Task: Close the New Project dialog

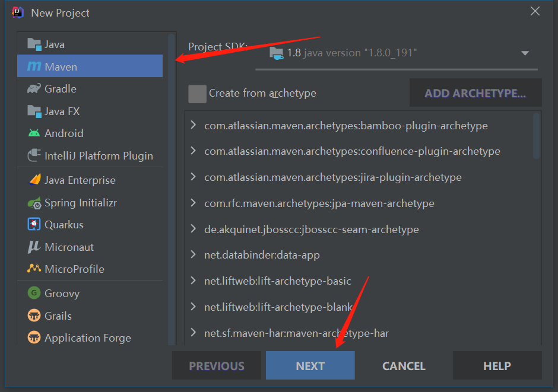Action: coord(535,11)
